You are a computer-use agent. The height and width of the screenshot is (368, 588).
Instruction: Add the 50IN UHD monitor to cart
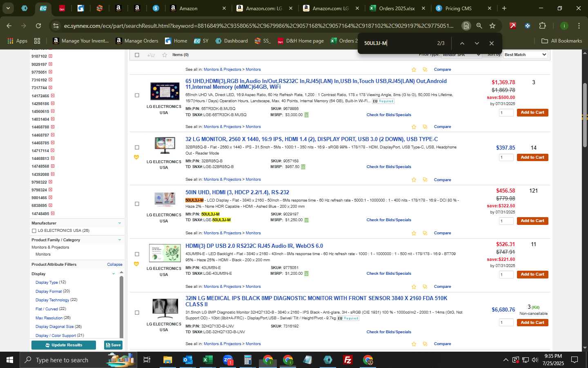[x=532, y=221]
